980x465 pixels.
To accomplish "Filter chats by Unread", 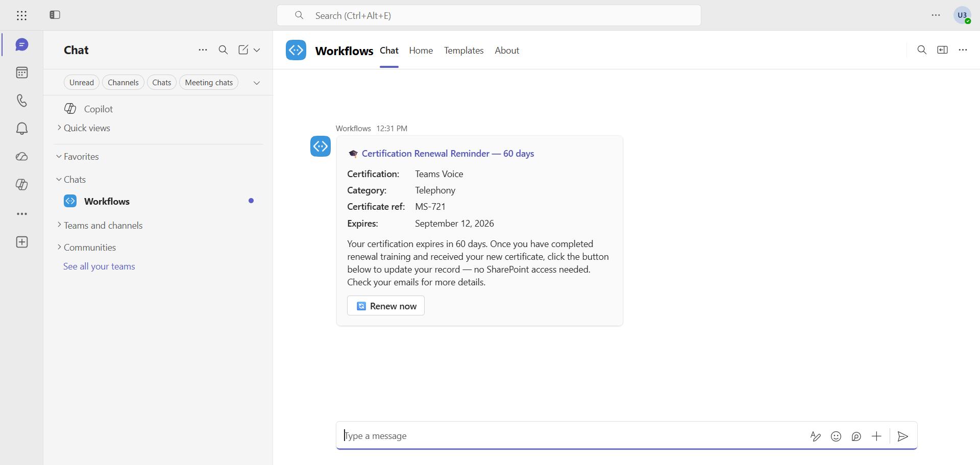I will 82,83.
